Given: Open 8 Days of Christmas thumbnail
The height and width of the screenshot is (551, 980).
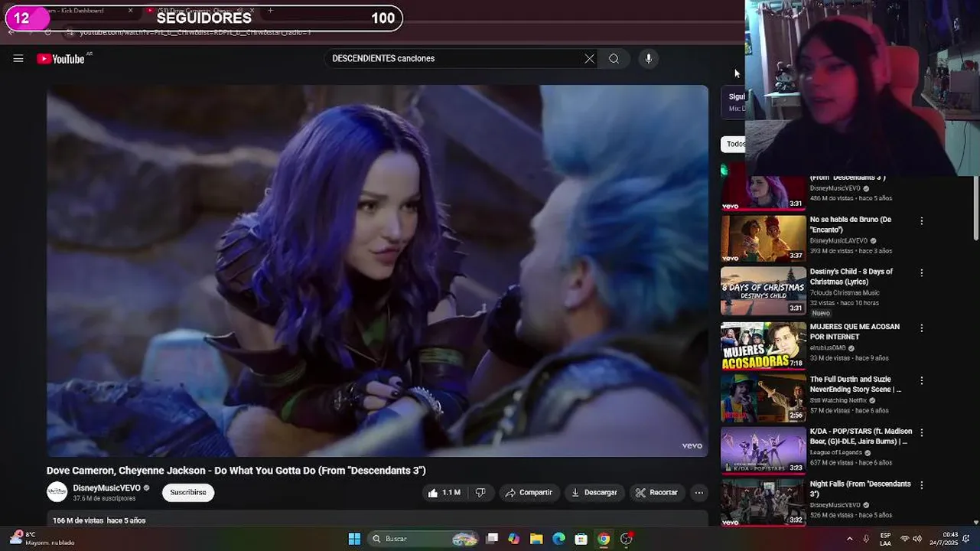Looking at the screenshot, I should coord(763,291).
